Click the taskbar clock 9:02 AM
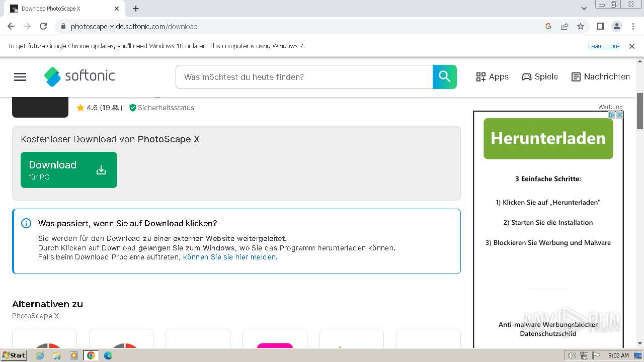 point(618,355)
